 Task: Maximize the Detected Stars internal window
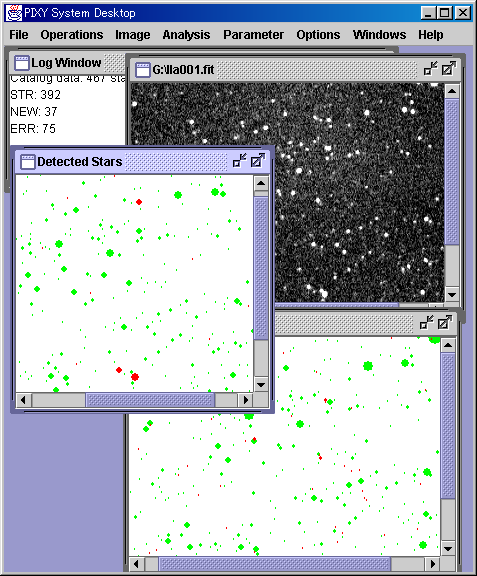click(258, 161)
